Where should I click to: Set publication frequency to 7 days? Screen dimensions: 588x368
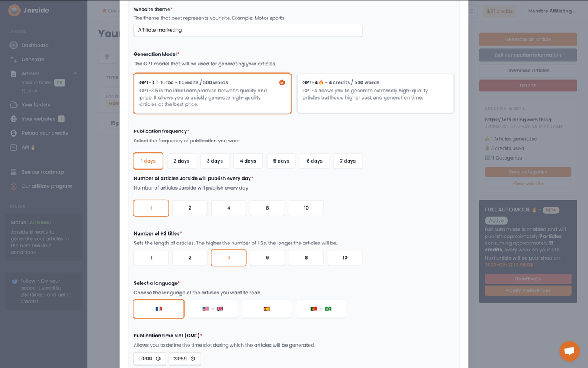348,160
